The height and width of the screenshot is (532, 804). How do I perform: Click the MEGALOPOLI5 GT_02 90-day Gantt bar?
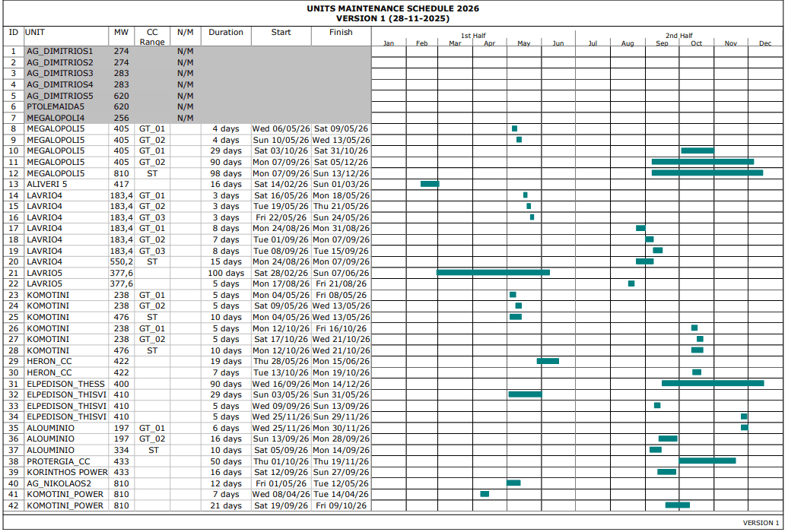click(703, 162)
